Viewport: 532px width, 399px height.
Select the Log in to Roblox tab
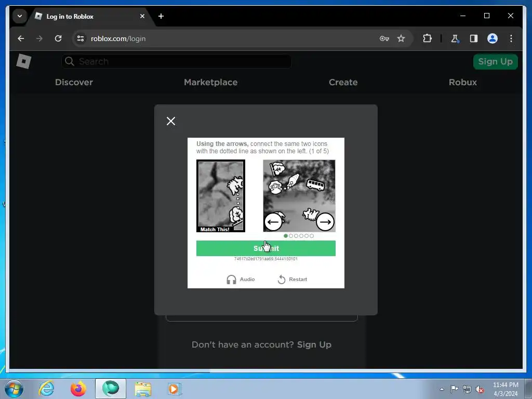pyautogui.click(x=90, y=16)
